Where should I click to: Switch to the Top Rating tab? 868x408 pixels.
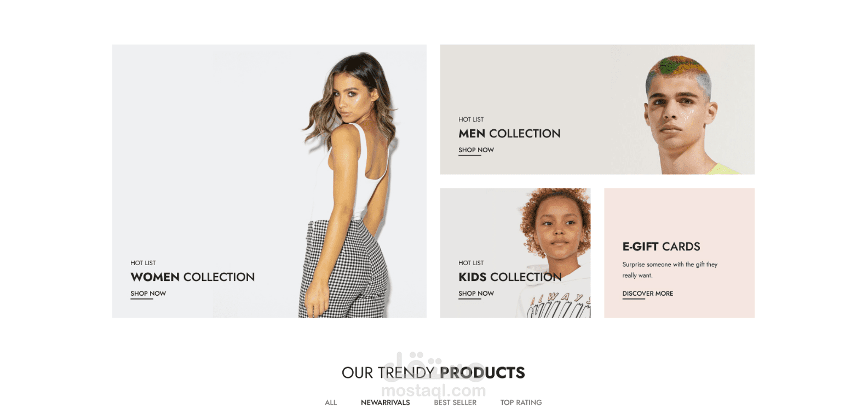(x=521, y=403)
